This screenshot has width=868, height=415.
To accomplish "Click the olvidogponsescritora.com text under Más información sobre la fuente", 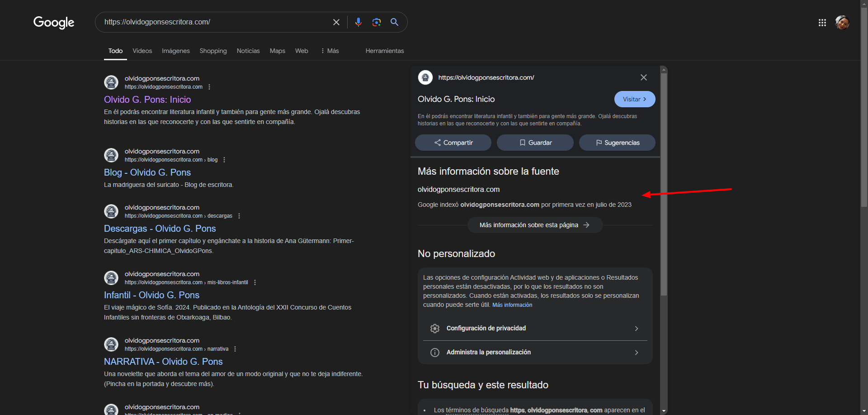I will (x=458, y=190).
